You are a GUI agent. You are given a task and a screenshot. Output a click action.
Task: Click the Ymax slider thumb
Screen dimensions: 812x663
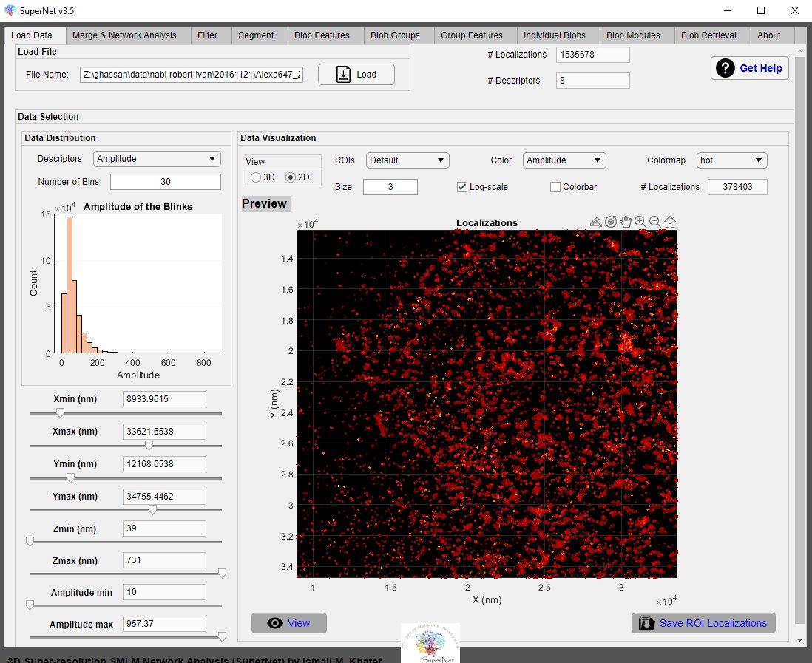pyautogui.click(x=152, y=510)
